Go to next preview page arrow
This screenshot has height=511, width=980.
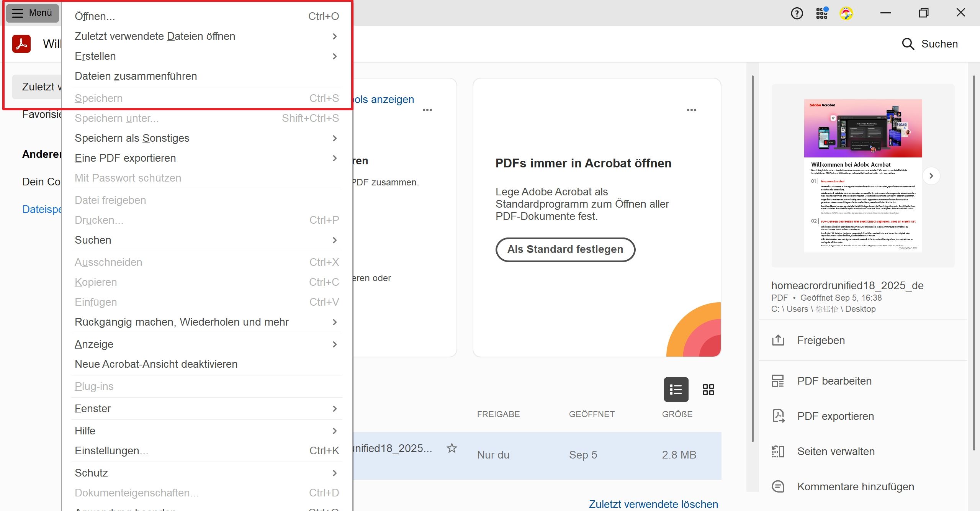(931, 176)
